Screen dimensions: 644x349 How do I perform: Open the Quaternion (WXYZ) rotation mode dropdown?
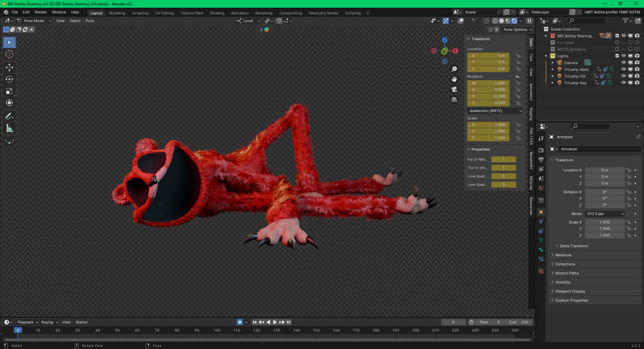point(495,111)
